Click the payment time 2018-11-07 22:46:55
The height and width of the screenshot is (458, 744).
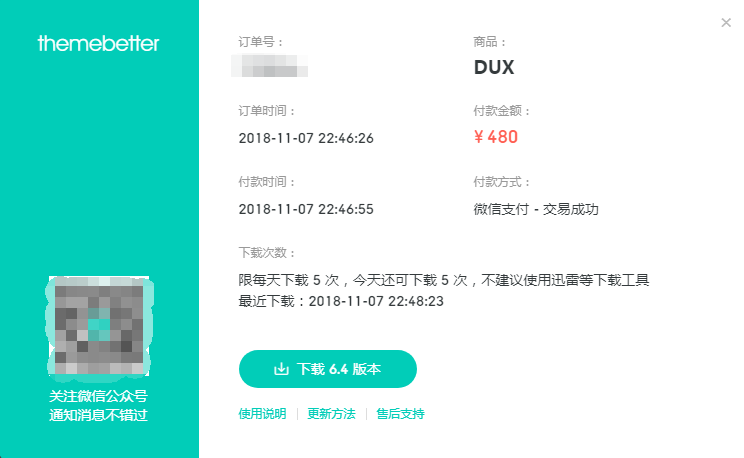pos(306,209)
